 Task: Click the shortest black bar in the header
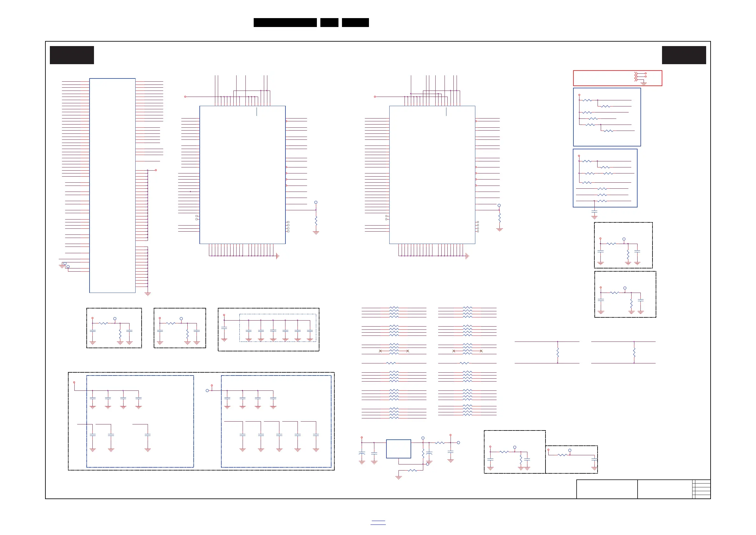pos(329,23)
